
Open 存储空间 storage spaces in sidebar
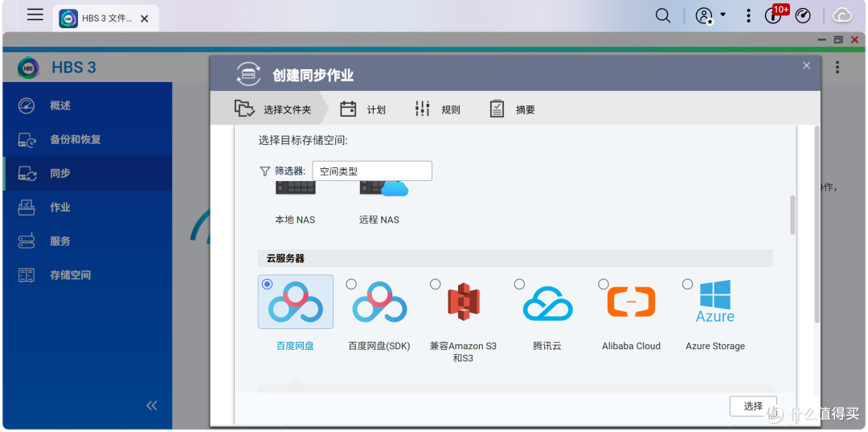(88, 274)
